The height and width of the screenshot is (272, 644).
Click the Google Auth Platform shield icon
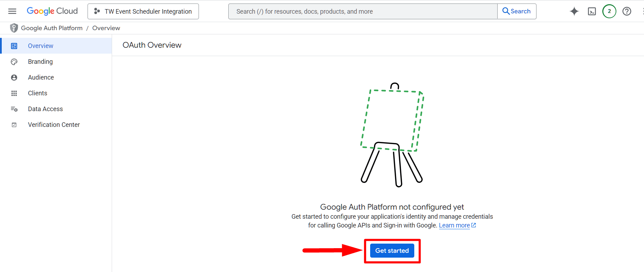[14, 28]
